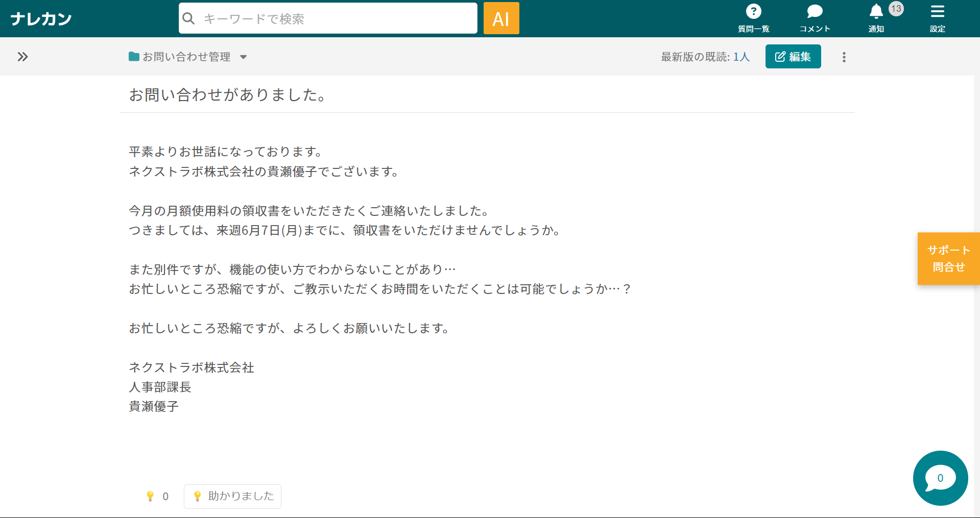This screenshot has width=980, height=518.
Task: Click the お問い合わせ管理 folder icon
Action: [x=134, y=57]
